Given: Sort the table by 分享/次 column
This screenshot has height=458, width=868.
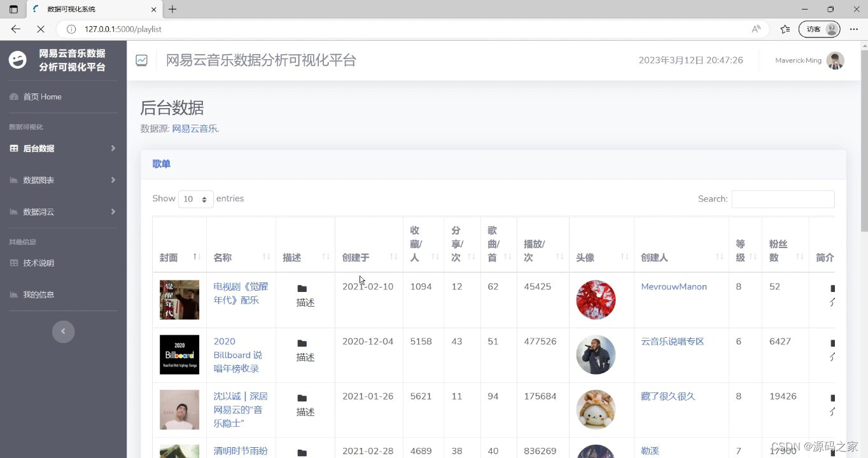Looking at the screenshot, I should tap(463, 245).
